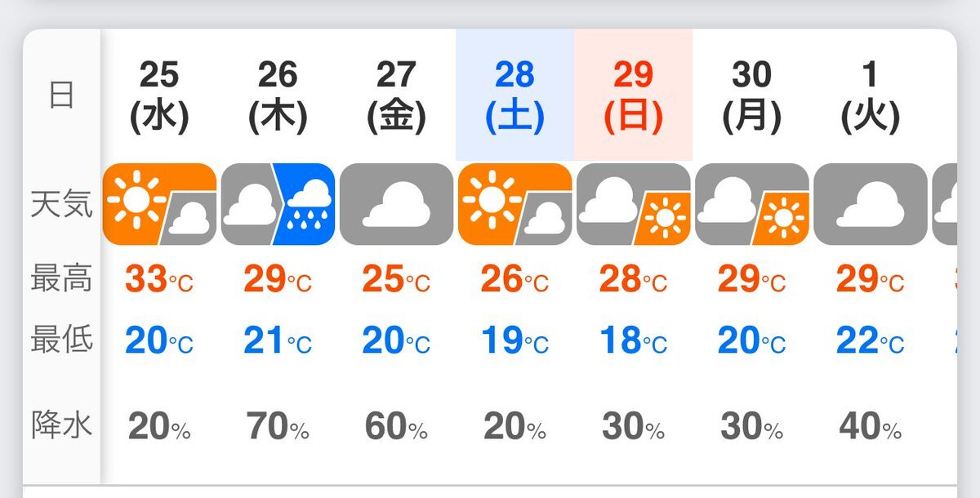Select the 28 (土) Saturday date header

[514, 96]
